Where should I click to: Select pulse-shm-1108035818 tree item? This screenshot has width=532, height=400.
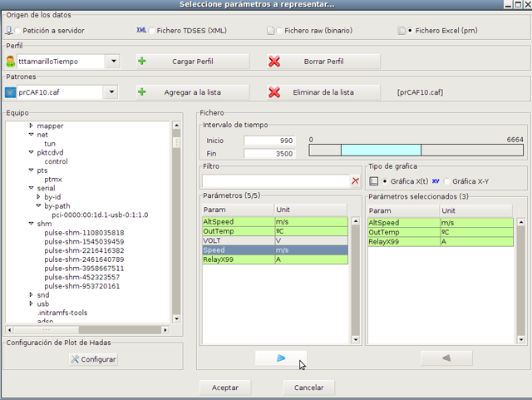click(x=84, y=233)
